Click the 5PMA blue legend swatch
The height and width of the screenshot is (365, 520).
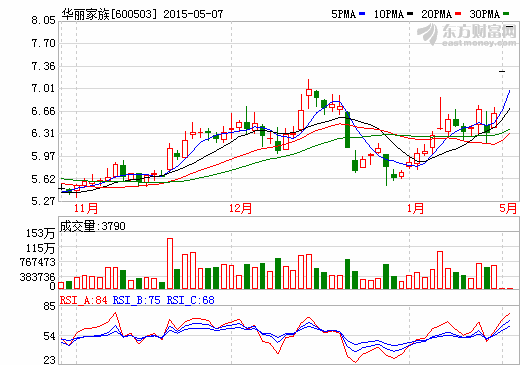coord(362,14)
